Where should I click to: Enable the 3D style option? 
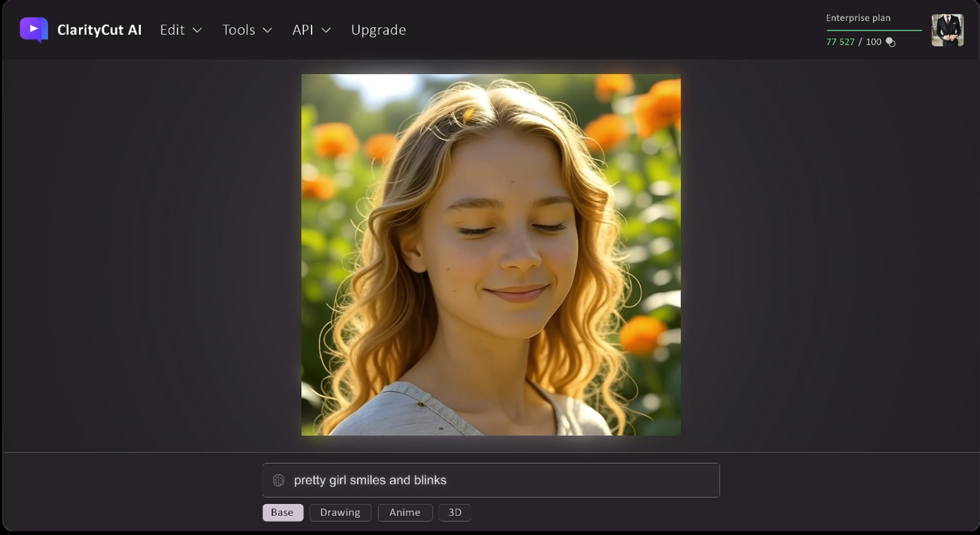pyautogui.click(x=455, y=512)
